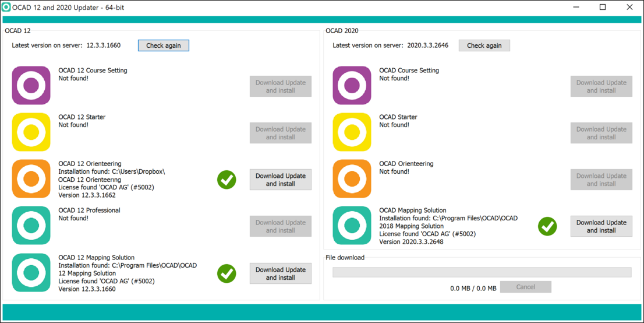The image size is (644, 323).
Task: Click 'Installation found: C:\Users\Dropbox\' text
Action: click(x=112, y=171)
